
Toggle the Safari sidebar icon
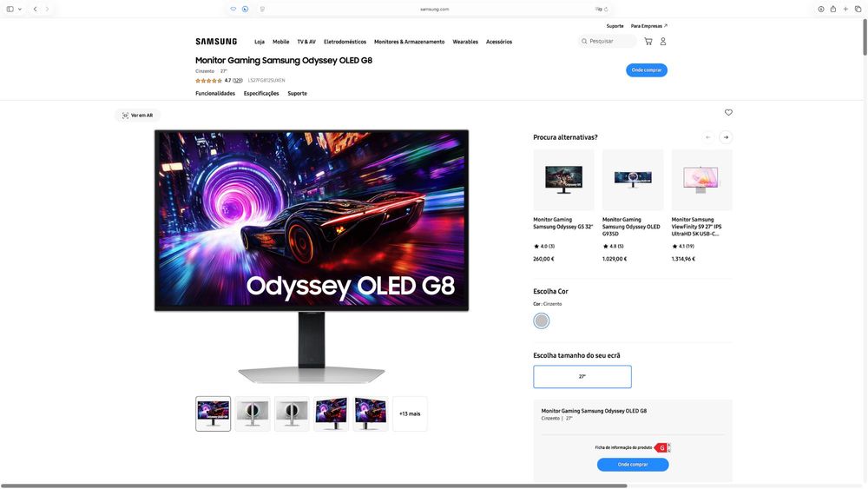[10, 9]
